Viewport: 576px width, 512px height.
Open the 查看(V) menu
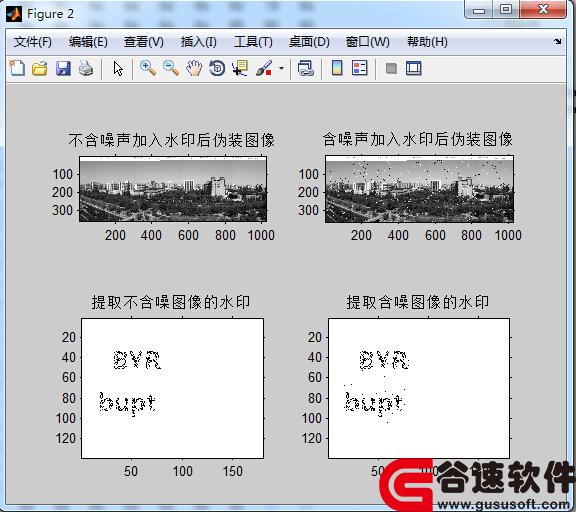144,42
